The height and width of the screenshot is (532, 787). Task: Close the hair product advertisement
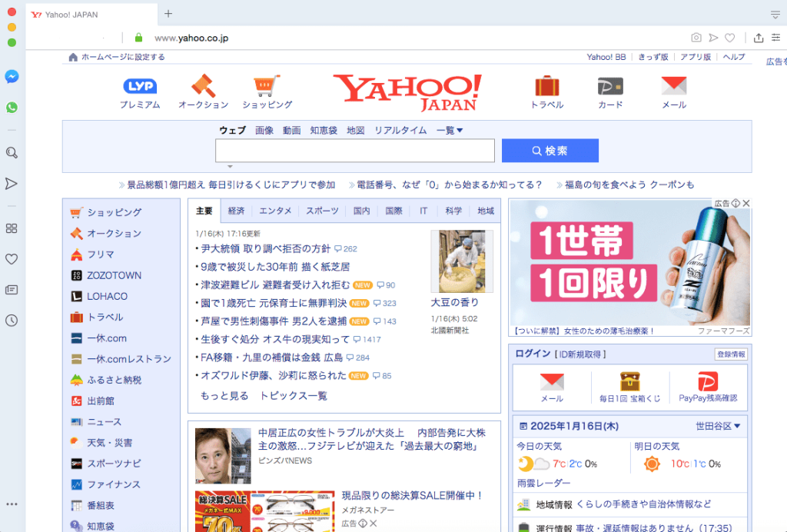pyautogui.click(x=746, y=203)
